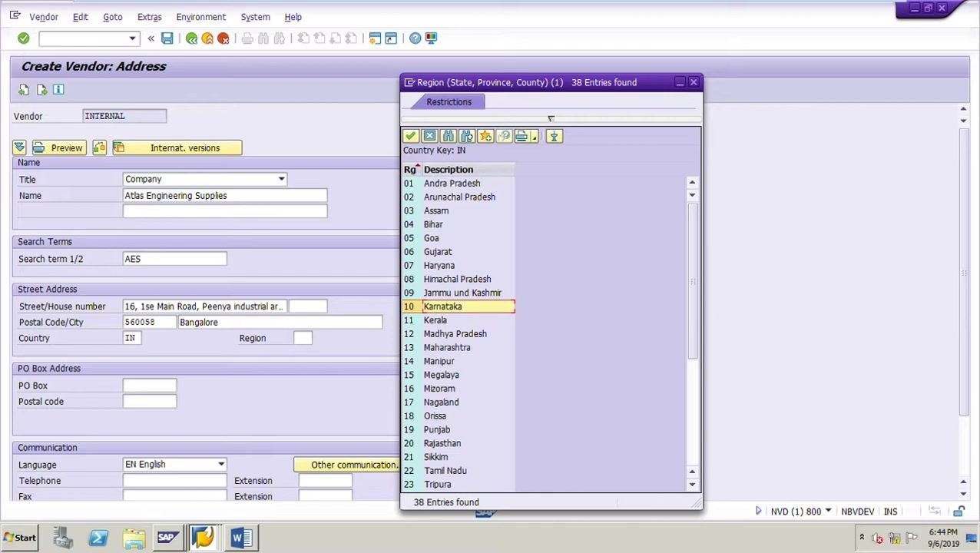The width and height of the screenshot is (980, 553).
Task: Open the Environment menu
Action: (x=200, y=17)
